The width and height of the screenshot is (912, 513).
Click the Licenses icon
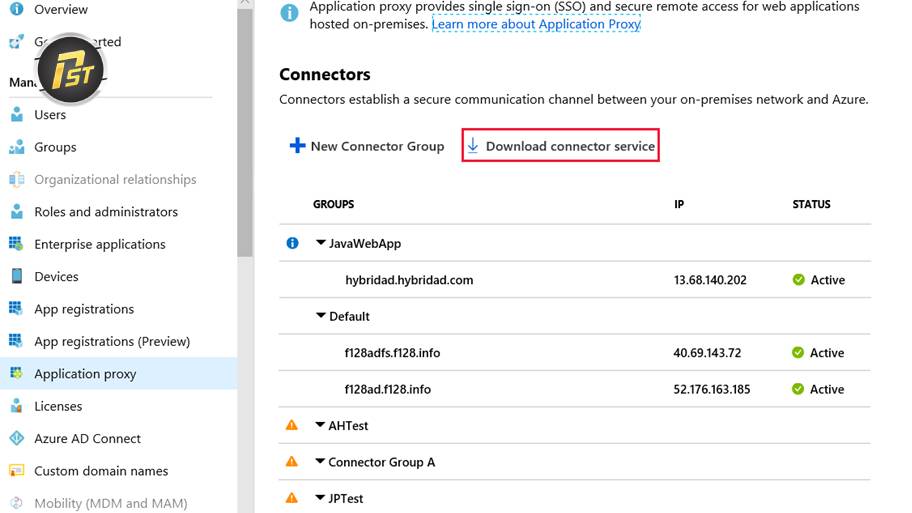coord(17,406)
